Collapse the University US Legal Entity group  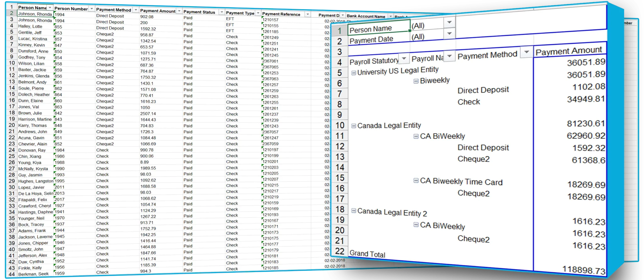353,73
